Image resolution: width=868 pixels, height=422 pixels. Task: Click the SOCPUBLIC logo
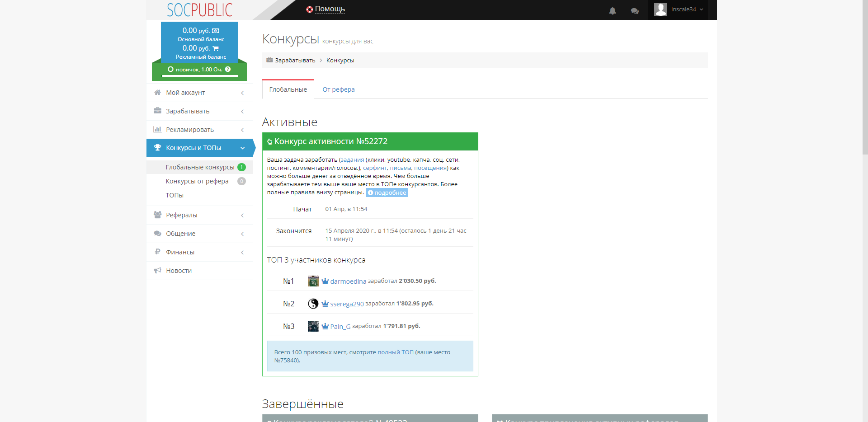coord(199,10)
